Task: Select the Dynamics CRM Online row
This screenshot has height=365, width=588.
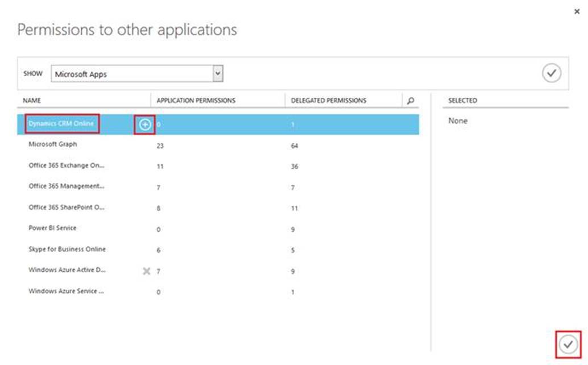Action: coord(61,124)
